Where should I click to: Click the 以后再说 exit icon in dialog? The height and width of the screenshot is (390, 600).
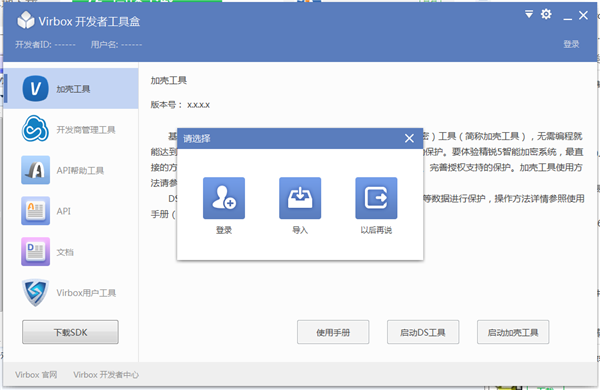tap(376, 198)
